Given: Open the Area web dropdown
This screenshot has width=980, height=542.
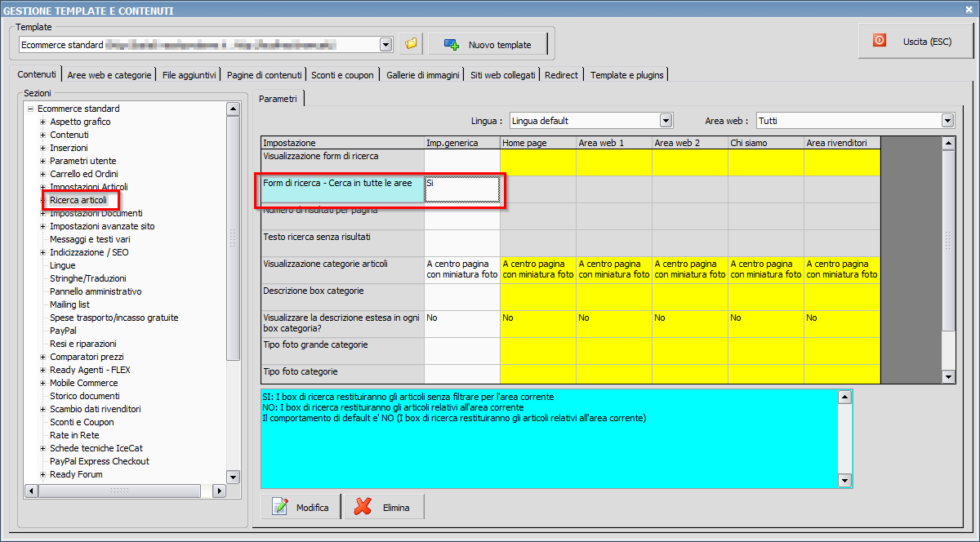Looking at the screenshot, I should pyautogui.click(x=947, y=121).
